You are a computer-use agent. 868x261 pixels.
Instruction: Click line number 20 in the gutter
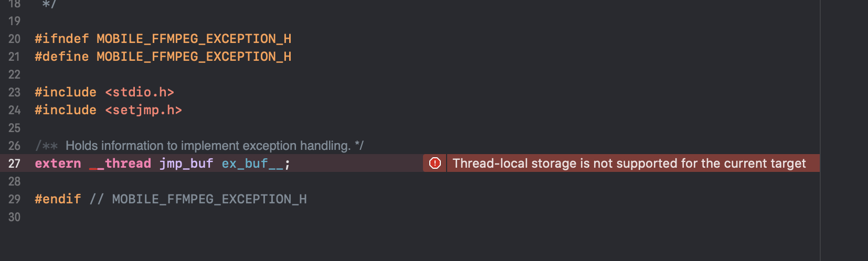pyautogui.click(x=14, y=39)
